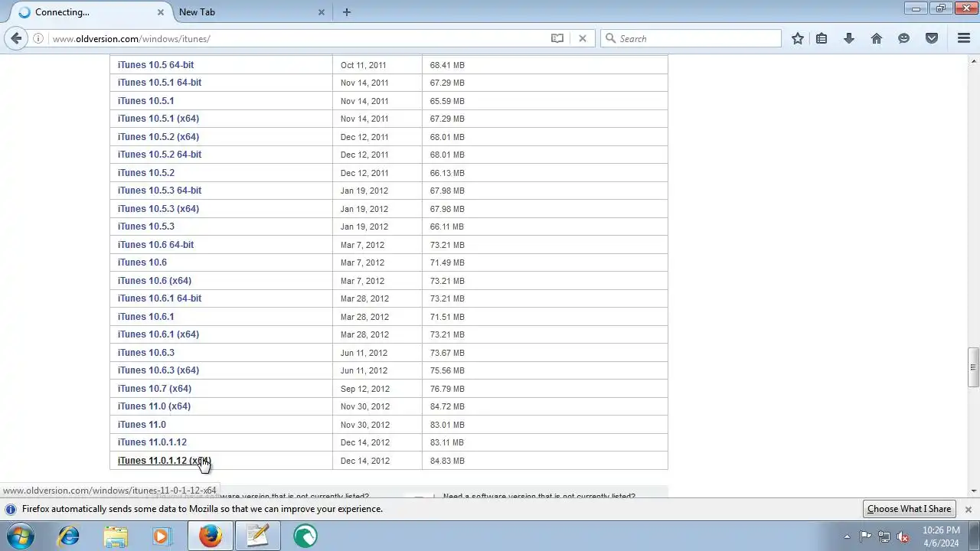The image size is (980, 551).
Task: Stop page loading with the X button
Action: [x=583, y=38]
